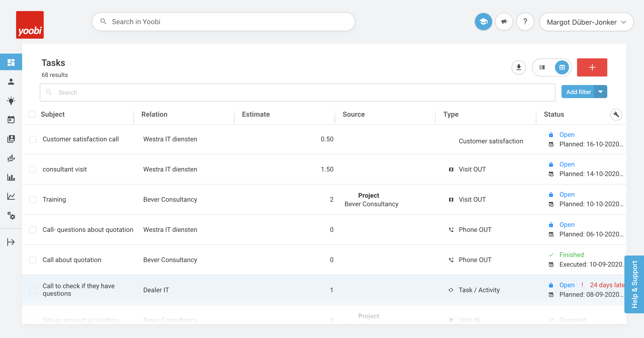The height and width of the screenshot is (338, 644).
Task: Click the red add task button
Action: pos(592,67)
